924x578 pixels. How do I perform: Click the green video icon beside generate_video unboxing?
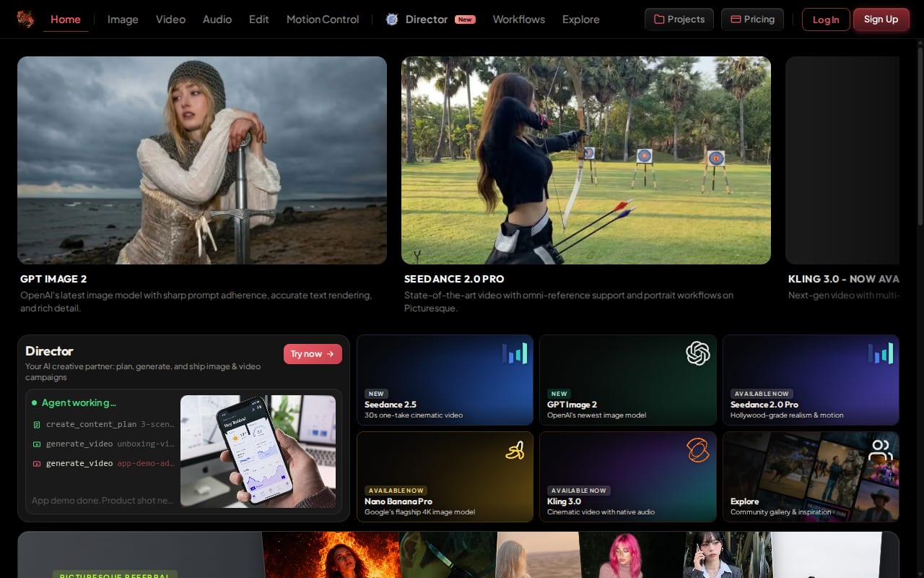(37, 444)
